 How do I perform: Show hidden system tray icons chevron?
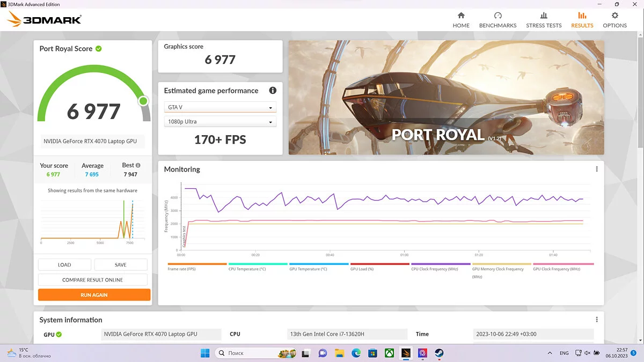pyautogui.click(x=549, y=353)
